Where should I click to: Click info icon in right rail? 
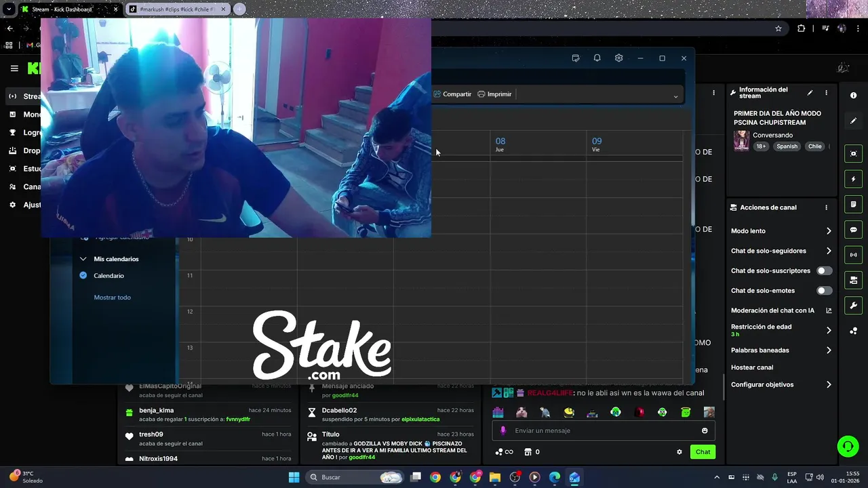[x=853, y=96]
